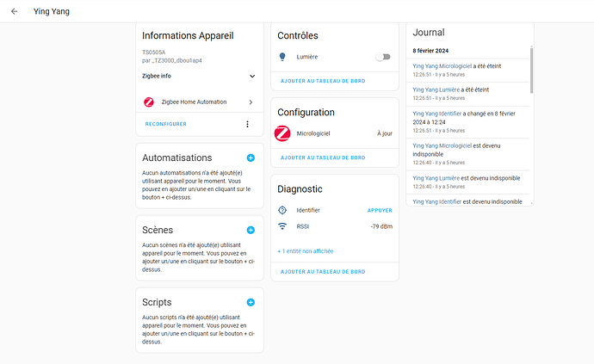Image resolution: width=594 pixels, height=364 pixels.
Task: Expand the Zigbee info section
Action: tap(252, 76)
